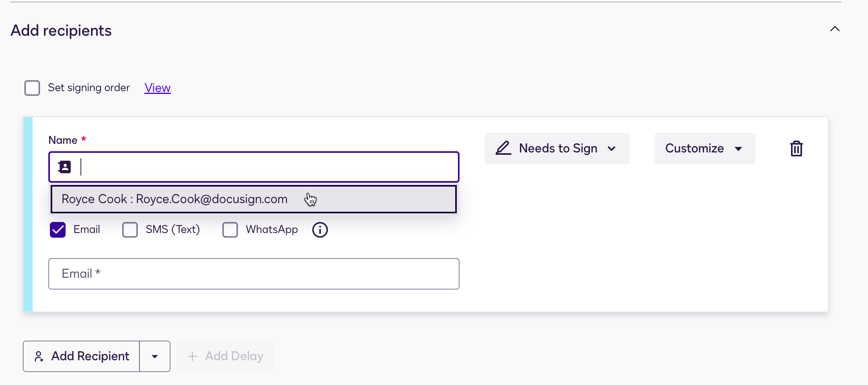
Task: Check the WhatsApp delivery option
Action: click(x=230, y=229)
